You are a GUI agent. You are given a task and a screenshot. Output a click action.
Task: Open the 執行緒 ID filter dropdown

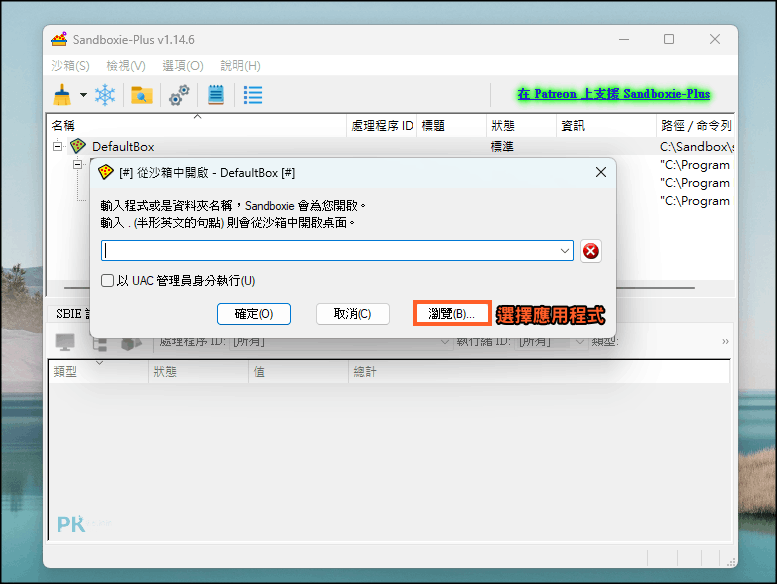[579, 342]
